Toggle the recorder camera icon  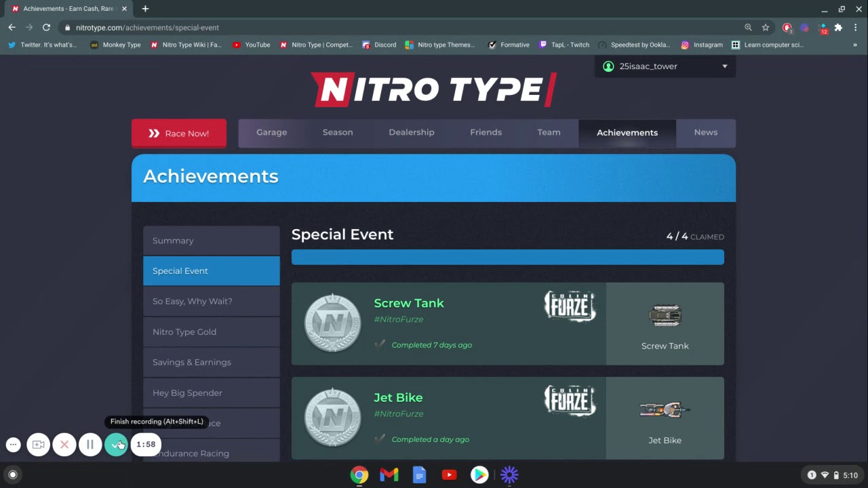(39, 445)
